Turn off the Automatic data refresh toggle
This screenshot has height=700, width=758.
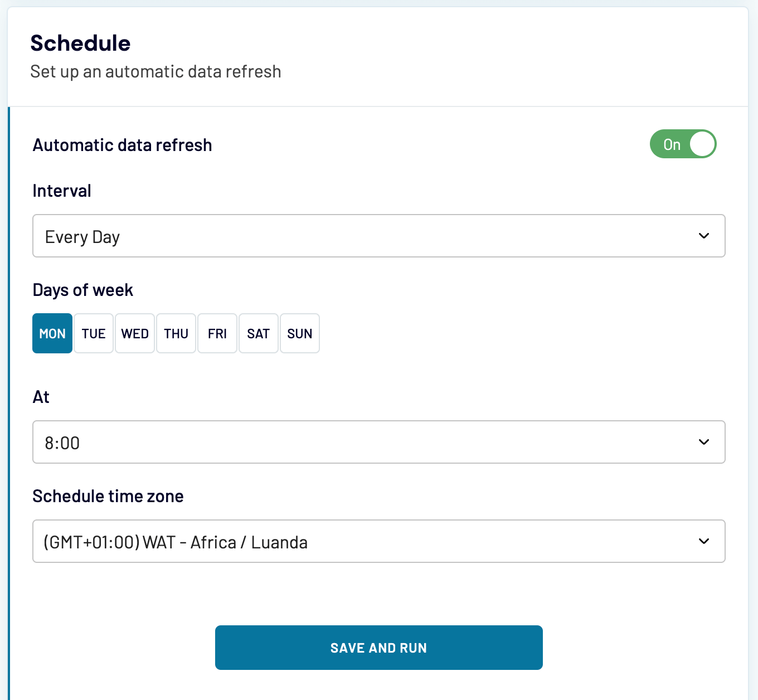point(683,144)
